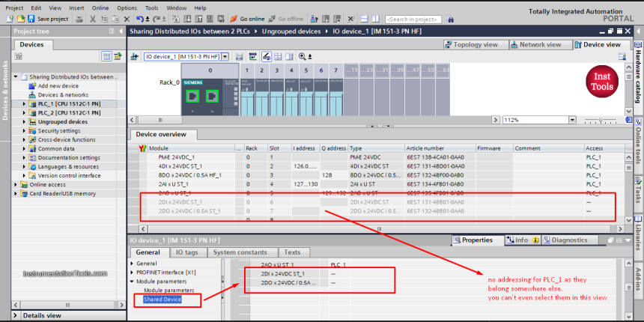Toggle project tree overview view icon
Viewport: 644px width, 322px height.
(x=106, y=57)
